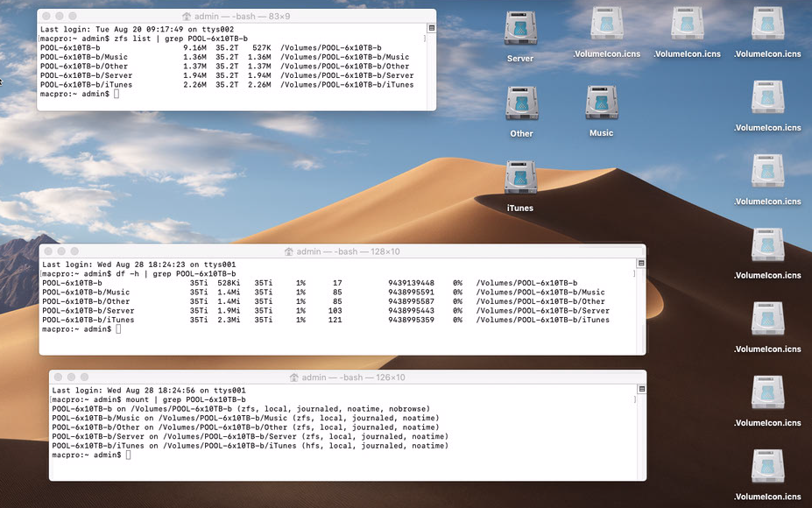Click "(hfs, local, journaled, noatime)" mount options
This screenshot has height=508, width=812.
[375, 446]
